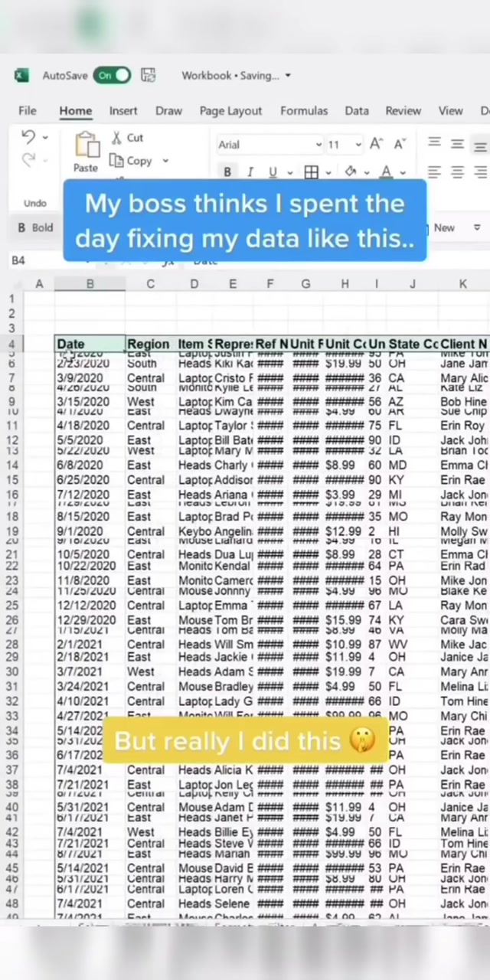
Task: Click the fill color paint bucket
Action: tap(351, 172)
